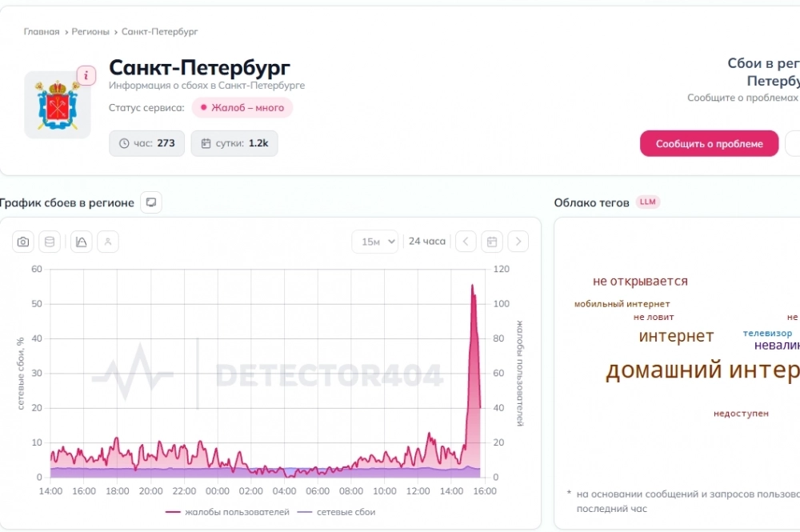Open the 15м interval dropdown
Viewport: 800px width, 532px height.
pyautogui.click(x=375, y=242)
